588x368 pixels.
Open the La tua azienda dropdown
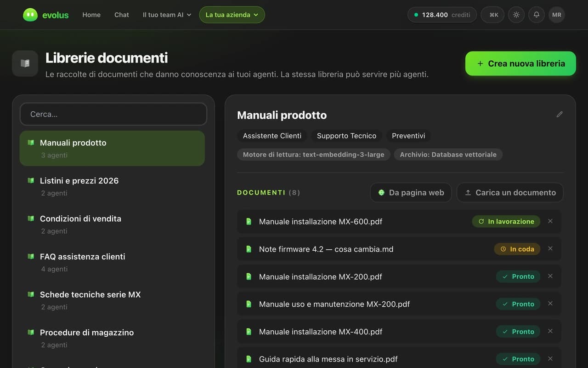[232, 15]
